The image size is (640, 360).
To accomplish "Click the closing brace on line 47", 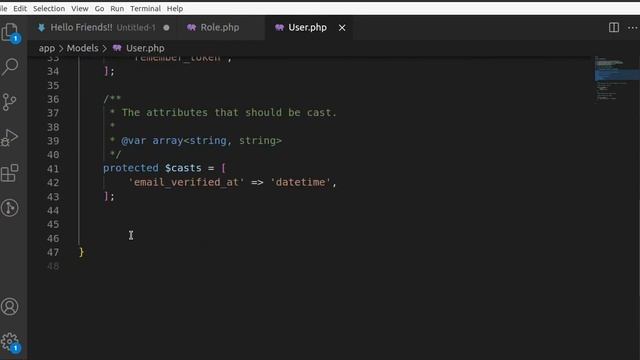I will tap(81, 252).
